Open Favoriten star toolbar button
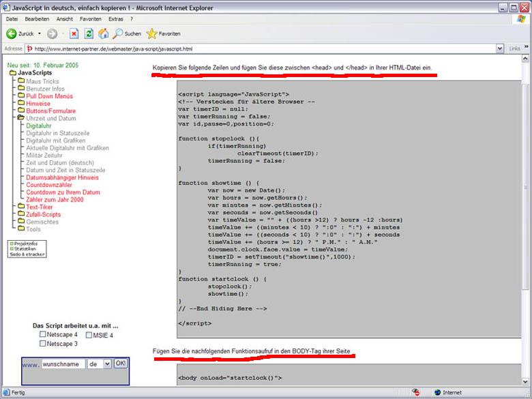The height and width of the screenshot is (399, 532). [x=163, y=33]
